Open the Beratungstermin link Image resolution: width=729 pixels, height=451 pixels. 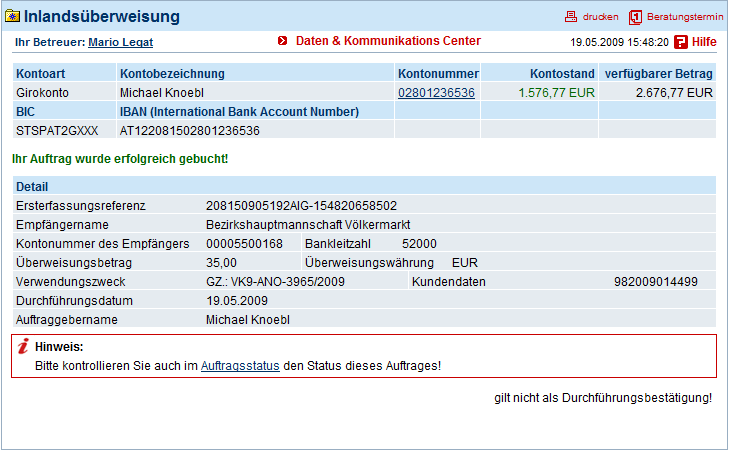[x=685, y=17]
